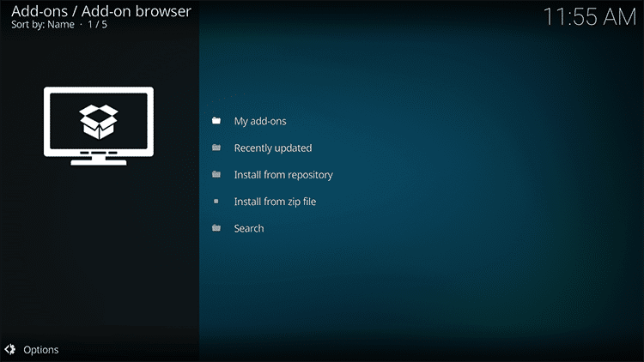Click the Options label
The height and width of the screenshot is (362, 644).
pyautogui.click(x=40, y=350)
